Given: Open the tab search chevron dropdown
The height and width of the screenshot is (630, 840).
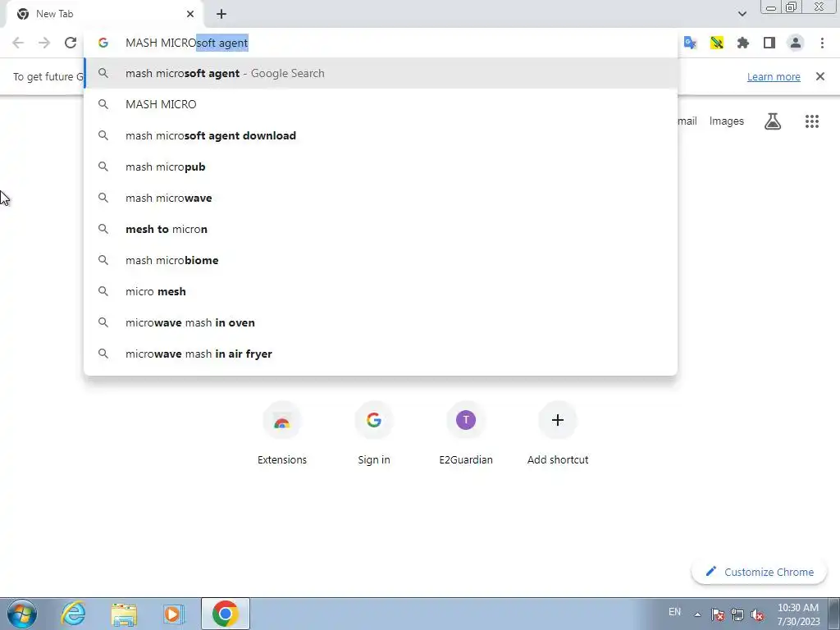Looking at the screenshot, I should (x=742, y=14).
